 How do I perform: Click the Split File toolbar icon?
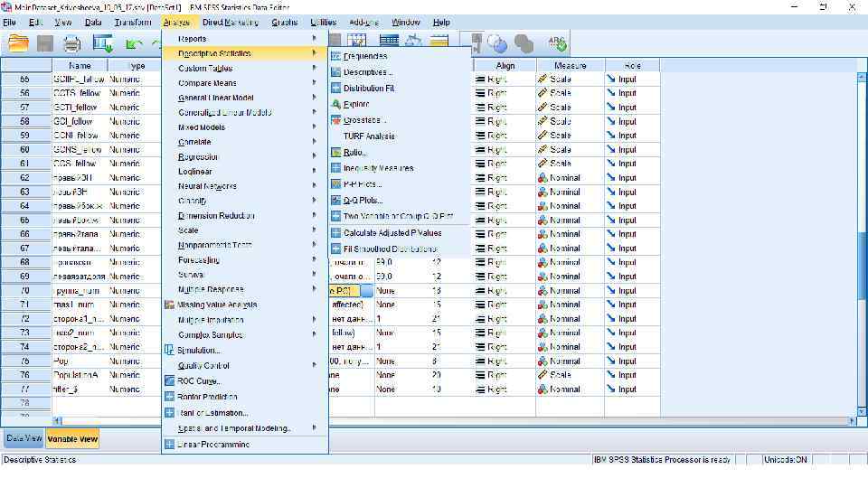click(x=389, y=41)
